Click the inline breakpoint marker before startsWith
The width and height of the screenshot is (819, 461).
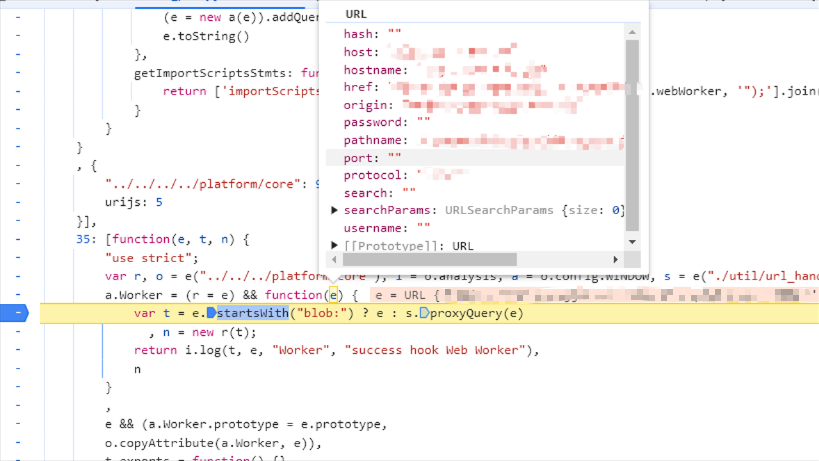click(211, 314)
